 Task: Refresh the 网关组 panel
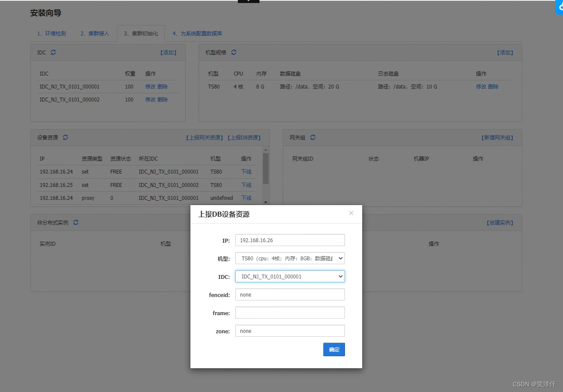313,137
